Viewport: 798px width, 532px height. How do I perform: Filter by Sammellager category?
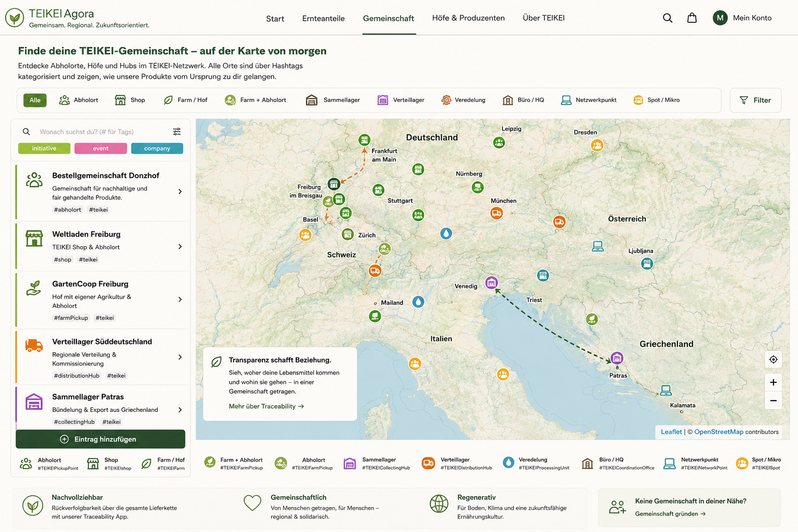coord(333,100)
